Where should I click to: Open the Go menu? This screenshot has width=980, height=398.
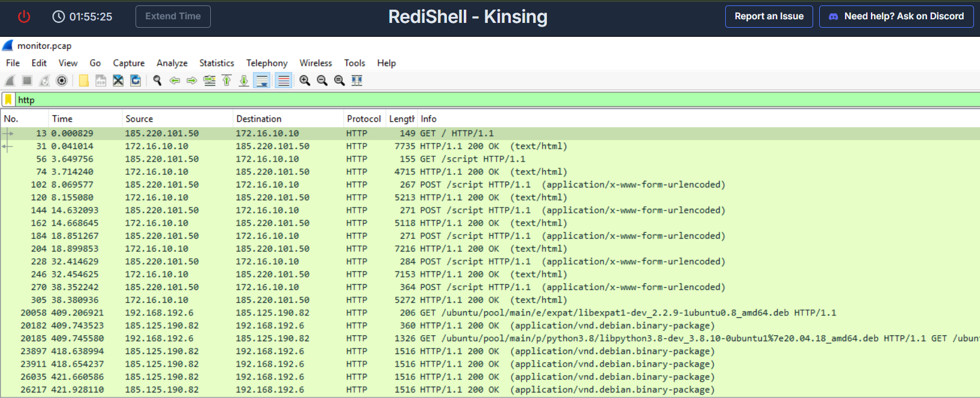coord(95,63)
